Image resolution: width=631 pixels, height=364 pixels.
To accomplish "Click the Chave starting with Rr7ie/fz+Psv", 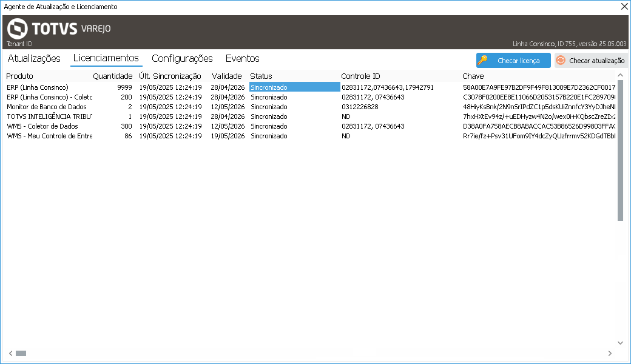I will (x=539, y=135).
